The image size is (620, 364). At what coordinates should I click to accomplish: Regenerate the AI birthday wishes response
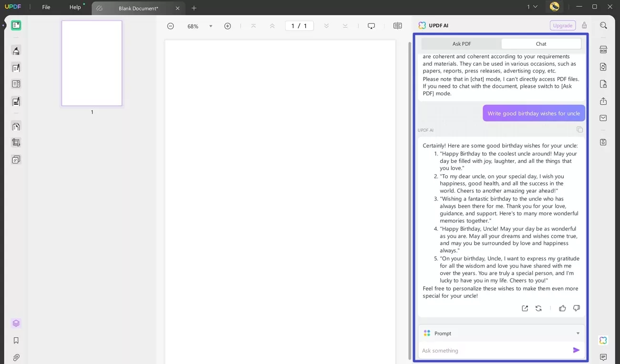click(x=538, y=308)
